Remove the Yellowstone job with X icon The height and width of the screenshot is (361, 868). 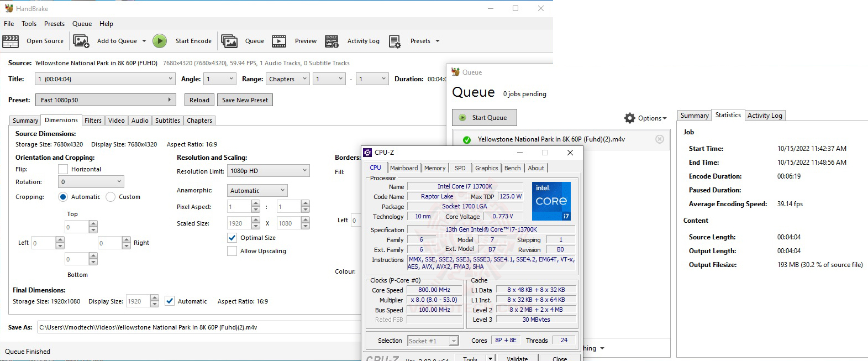click(x=659, y=139)
